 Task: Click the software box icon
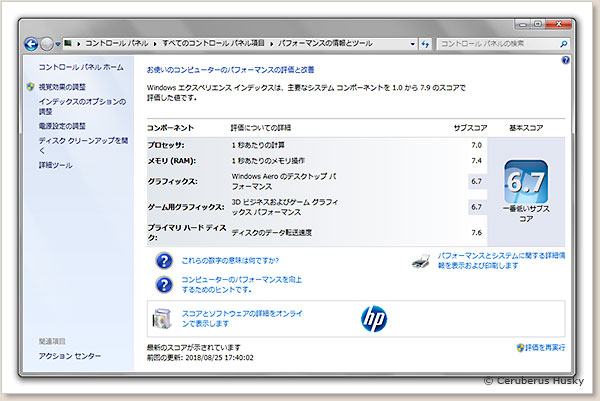pos(161,319)
